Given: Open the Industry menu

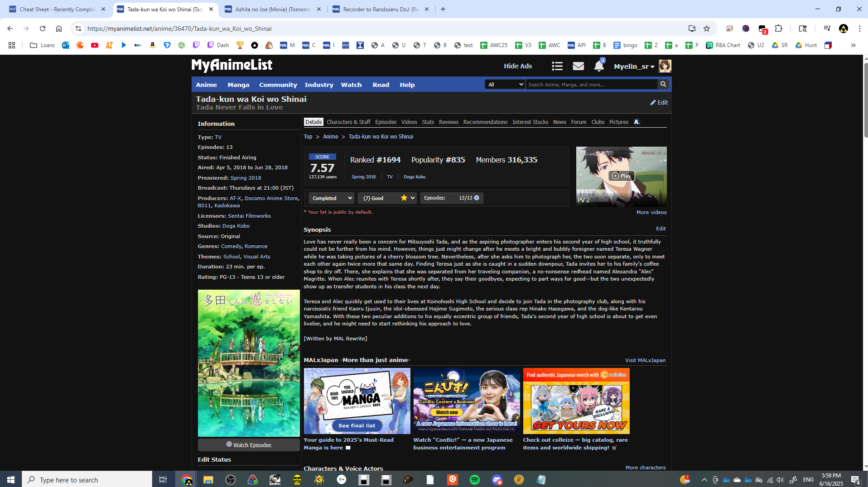Looking at the screenshot, I should [319, 85].
